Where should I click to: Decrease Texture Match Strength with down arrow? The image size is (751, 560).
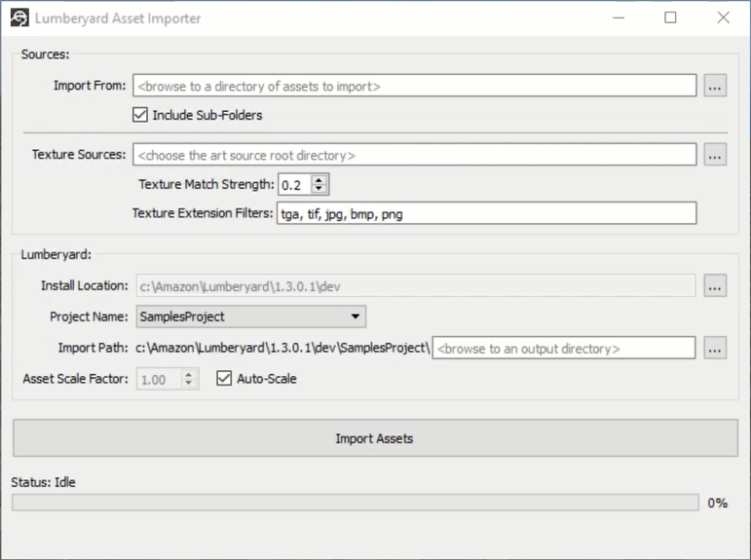pyautogui.click(x=319, y=189)
